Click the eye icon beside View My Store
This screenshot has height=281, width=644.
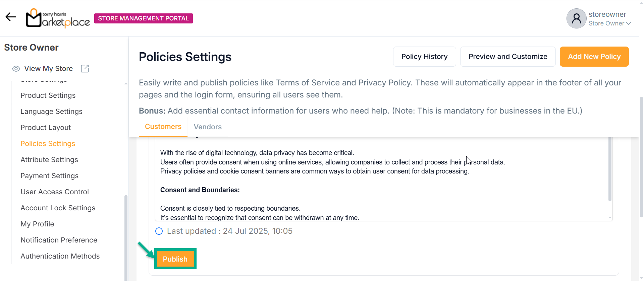pyautogui.click(x=16, y=69)
